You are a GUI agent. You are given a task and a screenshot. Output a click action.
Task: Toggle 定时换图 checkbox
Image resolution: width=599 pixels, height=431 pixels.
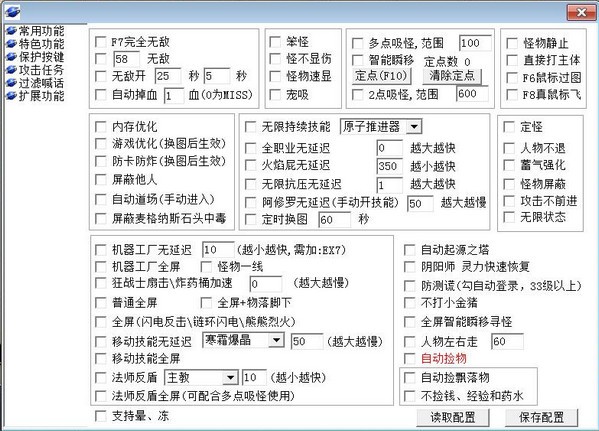coord(250,219)
